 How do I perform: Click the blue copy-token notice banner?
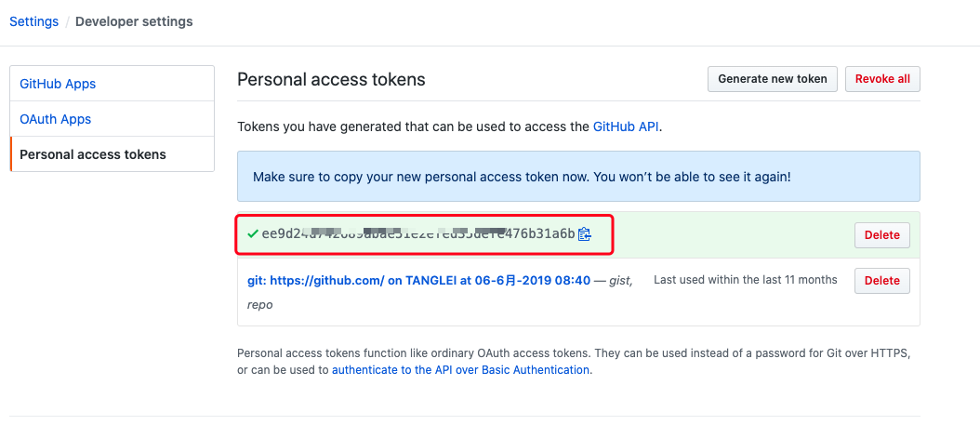point(578,177)
